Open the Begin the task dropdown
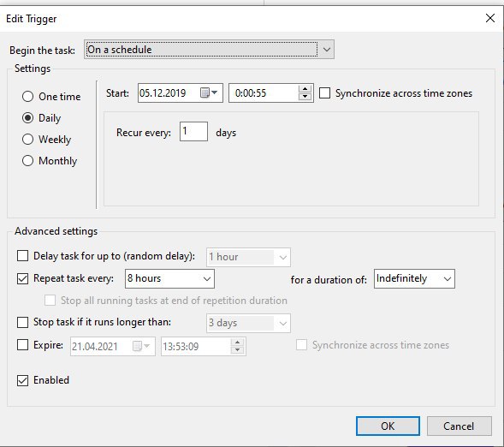 pos(209,50)
